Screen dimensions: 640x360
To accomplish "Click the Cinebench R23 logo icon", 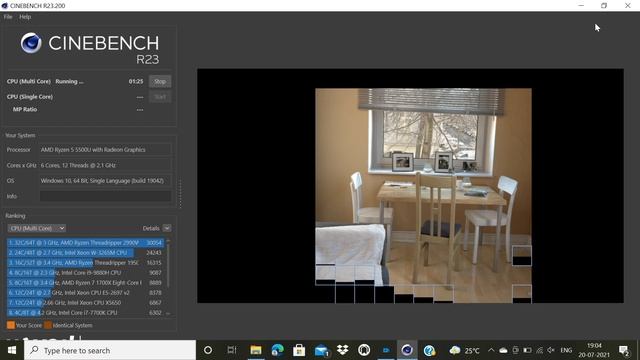I will [31, 43].
